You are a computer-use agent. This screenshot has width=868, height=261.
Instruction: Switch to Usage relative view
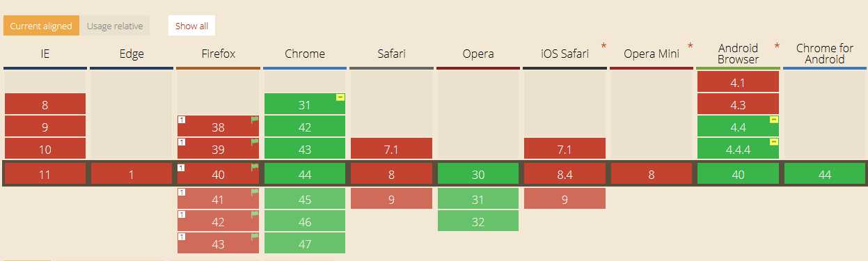point(115,26)
